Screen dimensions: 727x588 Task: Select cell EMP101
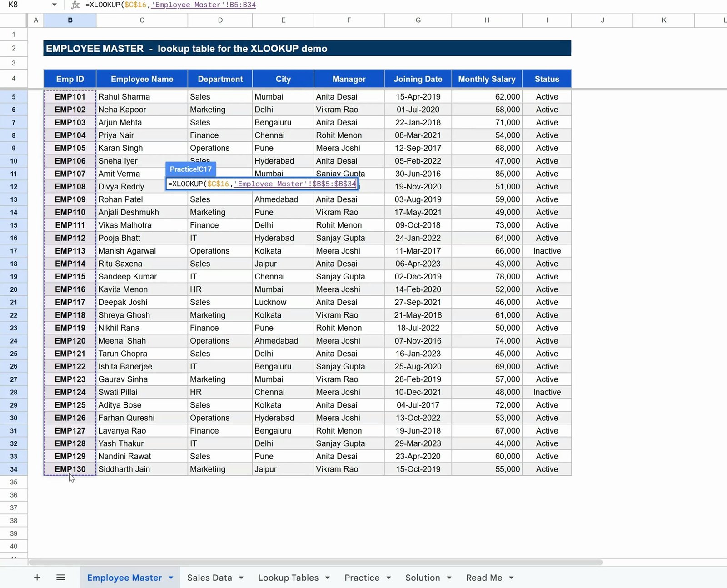point(70,97)
